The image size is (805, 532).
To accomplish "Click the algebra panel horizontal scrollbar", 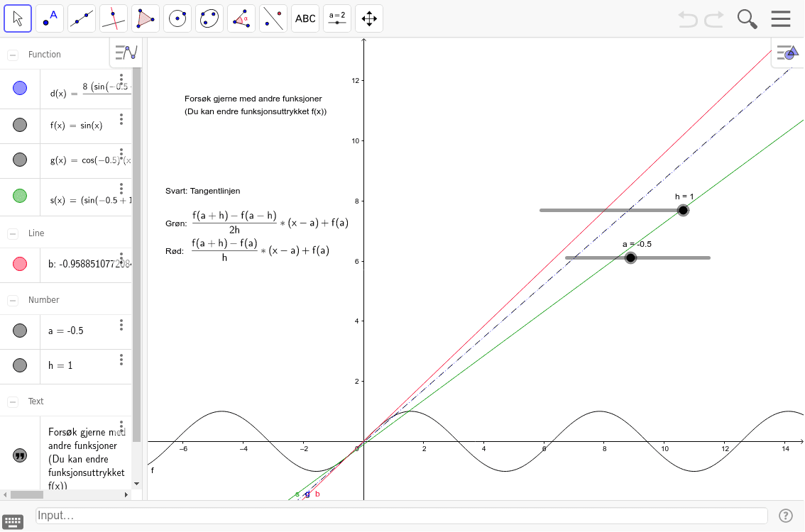I will pos(27,494).
